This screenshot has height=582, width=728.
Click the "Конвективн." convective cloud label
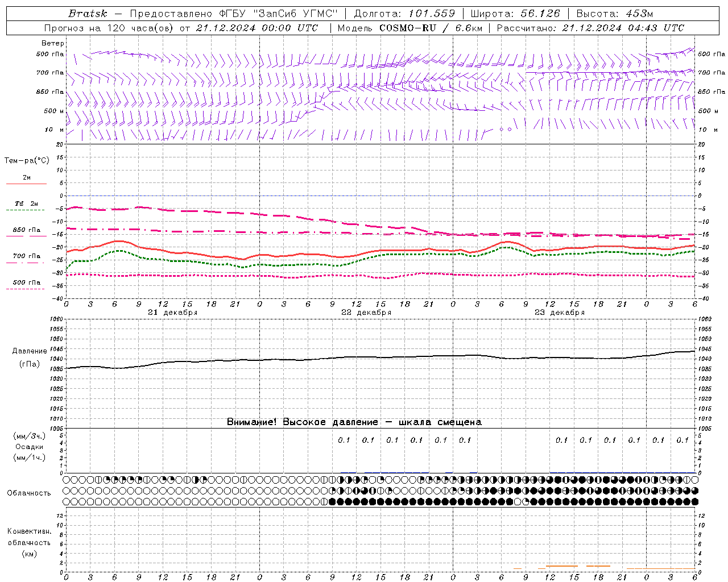tap(29, 531)
